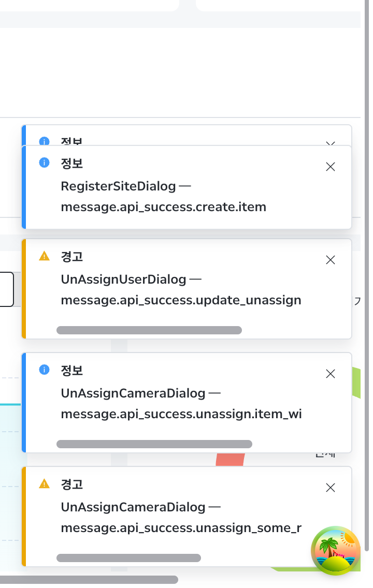Screen dimensions: 373x588
Task: Click the scrollbar in the unassign_some_r toast
Action: click(x=128, y=558)
